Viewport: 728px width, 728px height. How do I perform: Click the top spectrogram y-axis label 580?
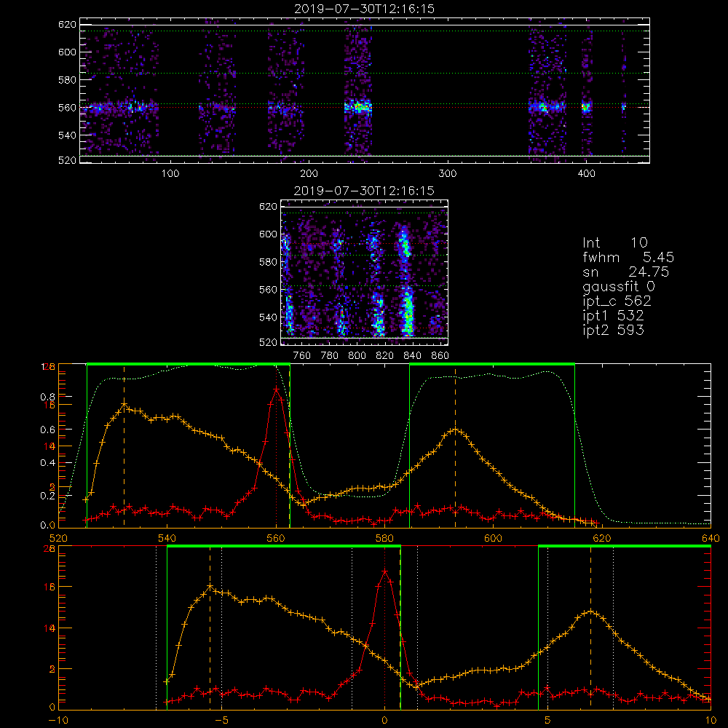point(67,80)
